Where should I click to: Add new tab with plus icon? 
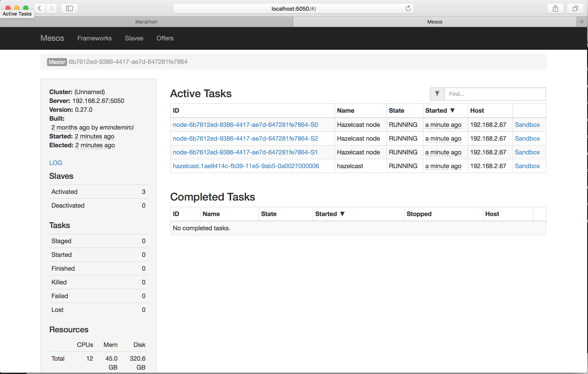coord(581,22)
